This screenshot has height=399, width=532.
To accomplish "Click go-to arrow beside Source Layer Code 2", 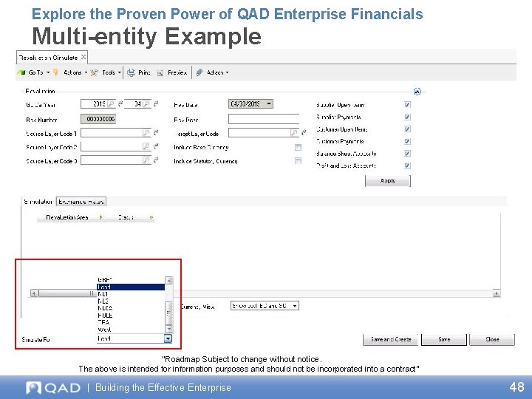I will 156,146.
